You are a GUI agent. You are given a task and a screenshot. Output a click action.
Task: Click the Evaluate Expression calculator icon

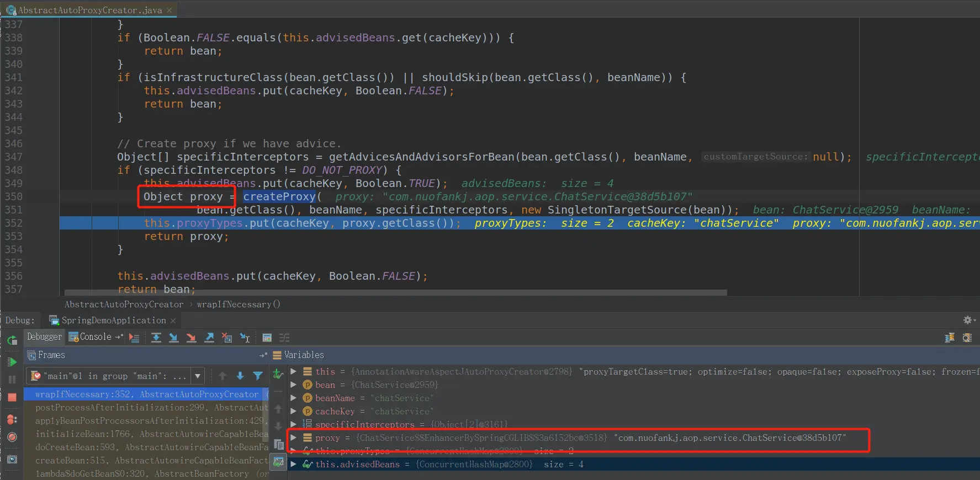[267, 338]
